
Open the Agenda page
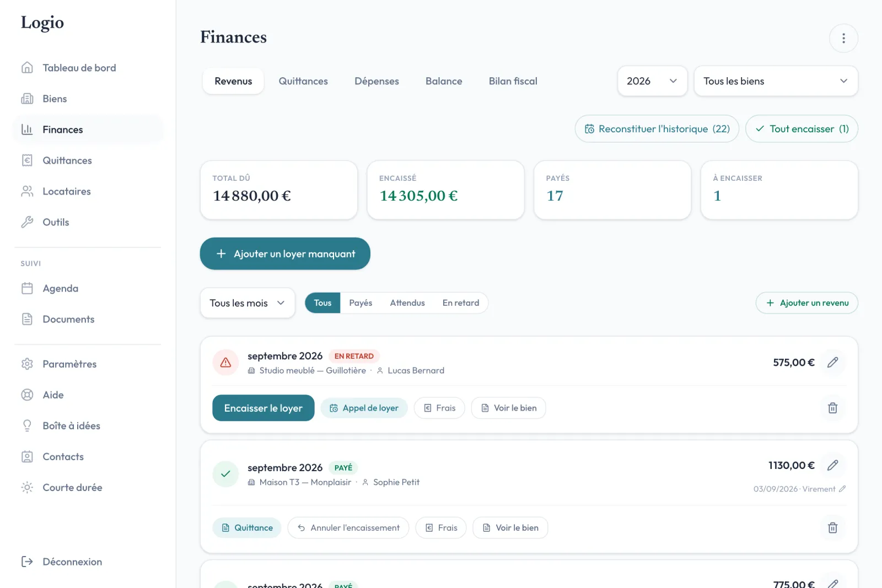point(88,288)
